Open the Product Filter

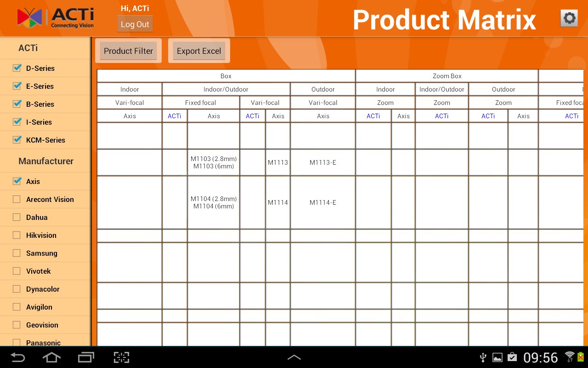128,51
